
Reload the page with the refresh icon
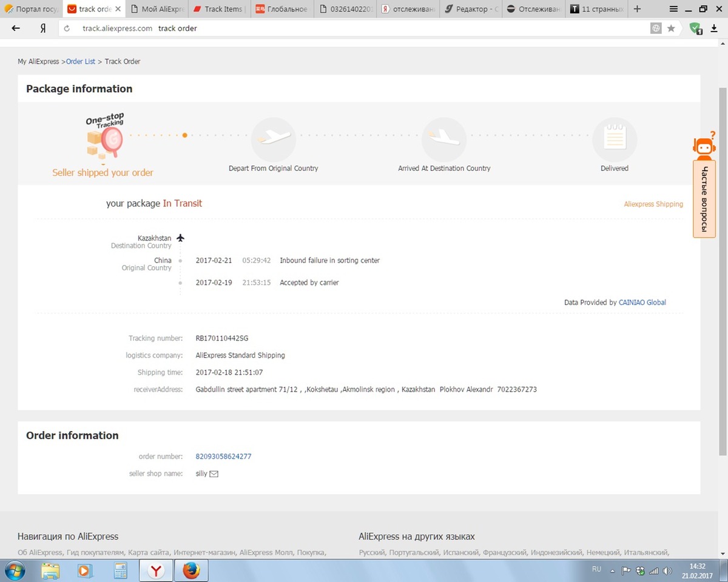67,28
